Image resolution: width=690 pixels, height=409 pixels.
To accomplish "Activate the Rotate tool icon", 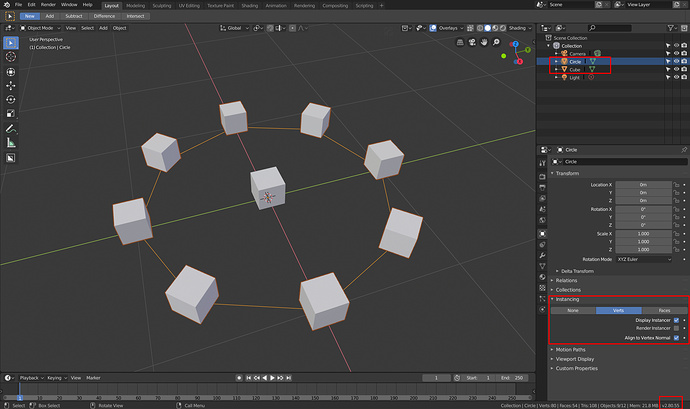I will pos(11,99).
